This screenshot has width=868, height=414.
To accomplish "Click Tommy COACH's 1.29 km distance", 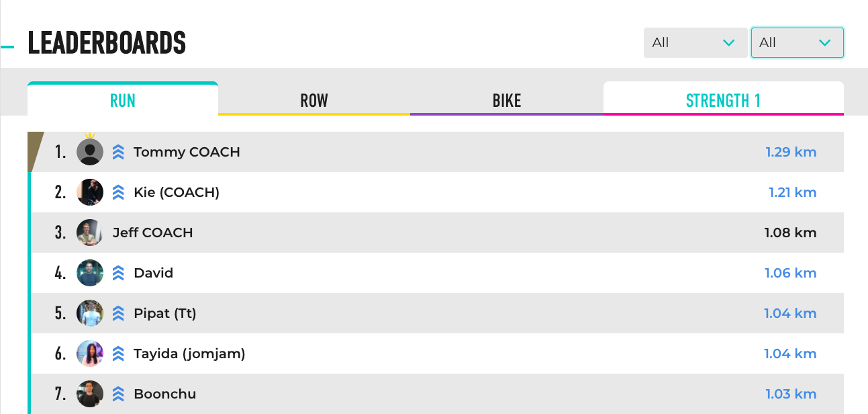I will click(x=791, y=152).
